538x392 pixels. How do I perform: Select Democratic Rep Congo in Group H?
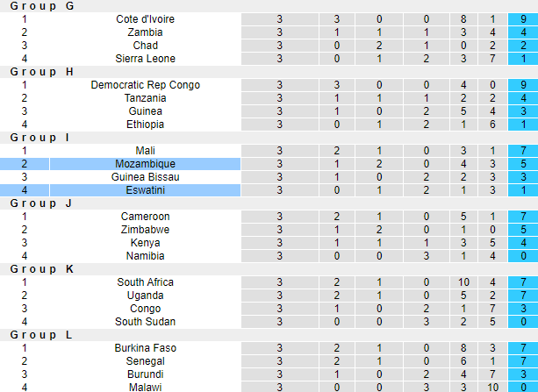145,85
